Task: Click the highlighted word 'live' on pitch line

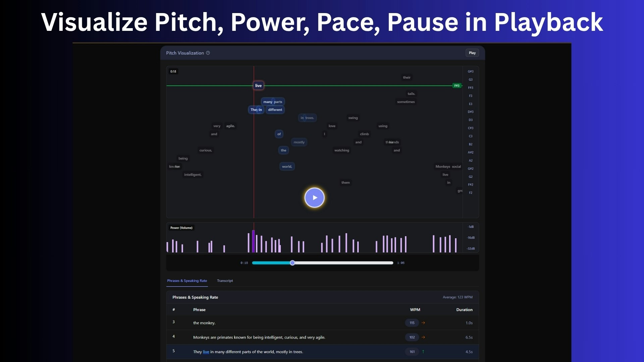Action: coord(258,86)
